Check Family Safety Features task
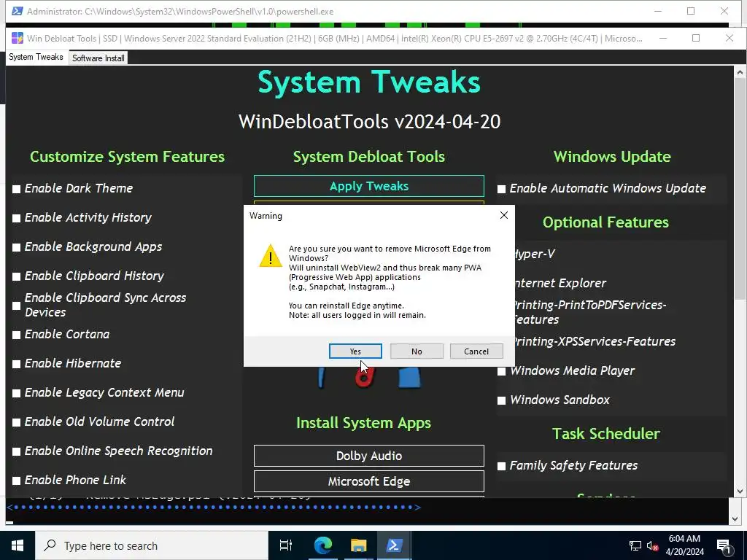The width and height of the screenshot is (747, 560). click(x=502, y=466)
